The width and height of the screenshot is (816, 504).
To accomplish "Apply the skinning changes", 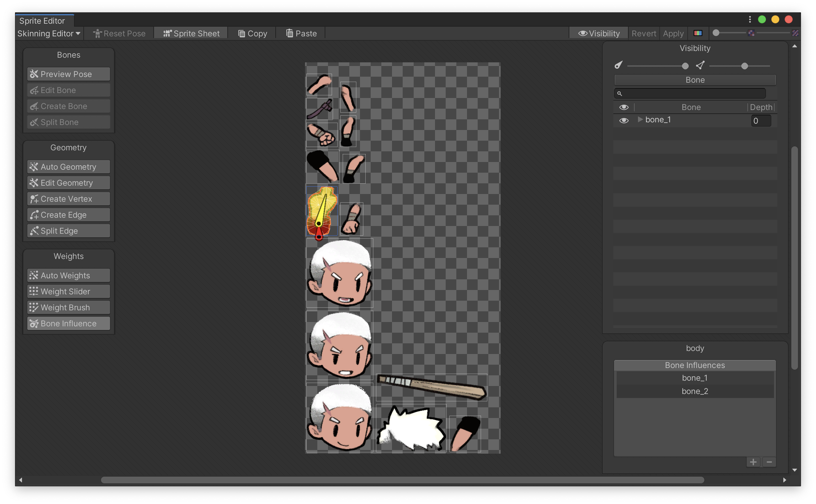I will 673,33.
